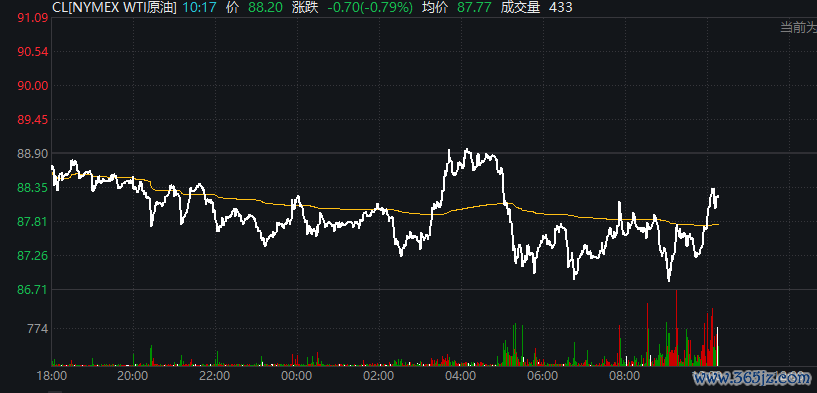Select the 04:00 time axis marker

click(461, 375)
